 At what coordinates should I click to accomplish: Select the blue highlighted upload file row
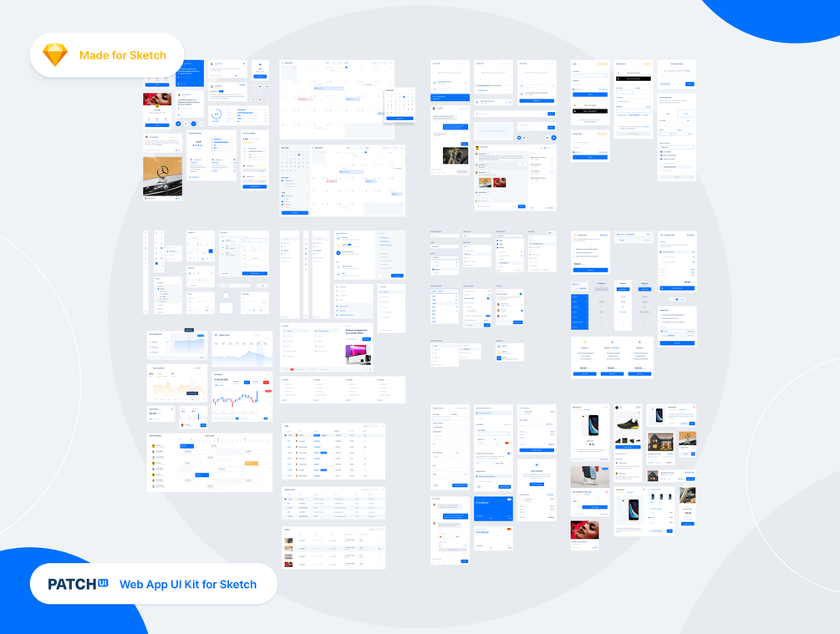[450, 98]
